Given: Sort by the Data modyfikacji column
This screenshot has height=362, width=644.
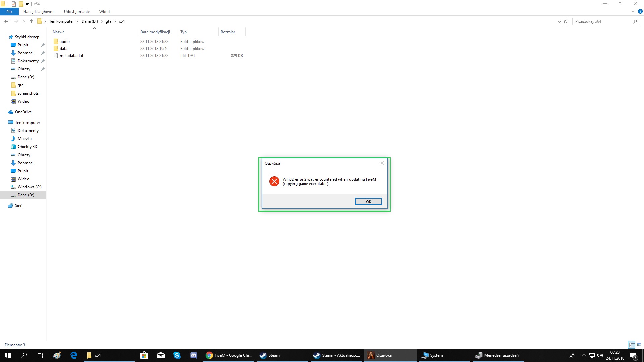Looking at the screenshot, I should point(155,32).
